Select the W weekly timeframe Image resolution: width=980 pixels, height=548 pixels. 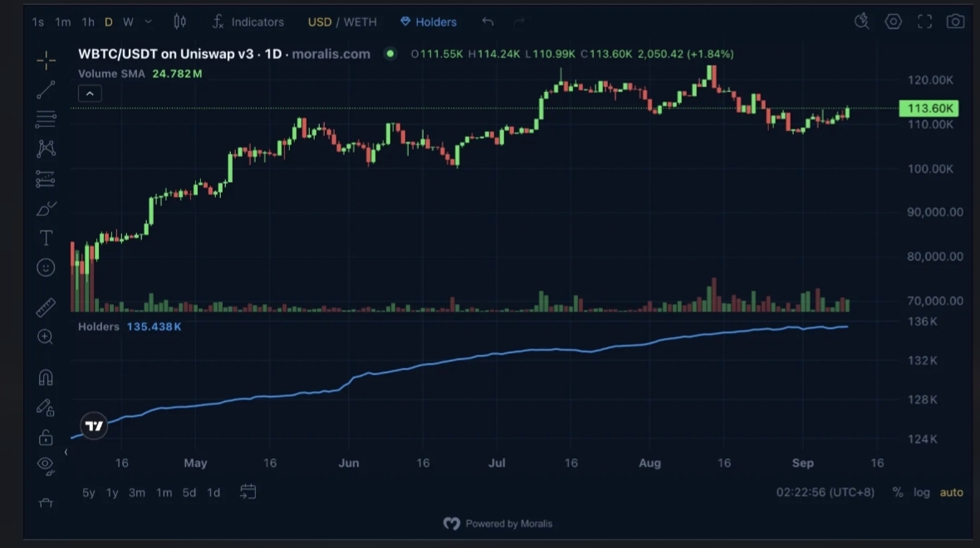128,22
